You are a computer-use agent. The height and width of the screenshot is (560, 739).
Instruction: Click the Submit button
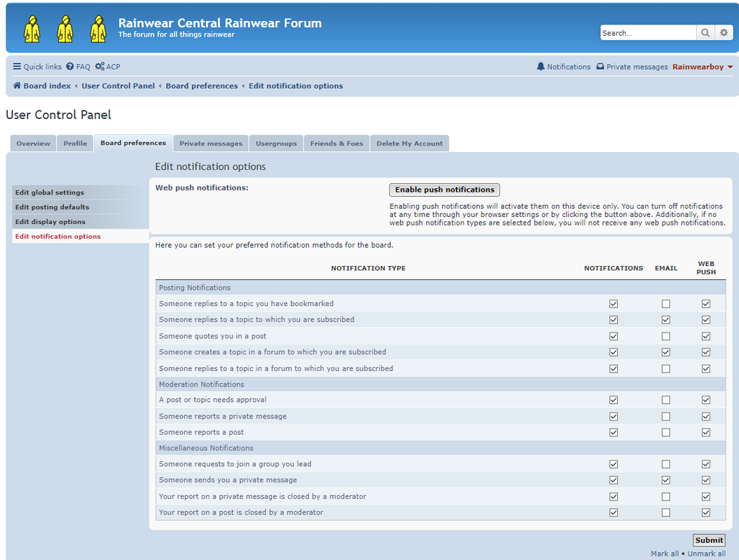coord(709,540)
